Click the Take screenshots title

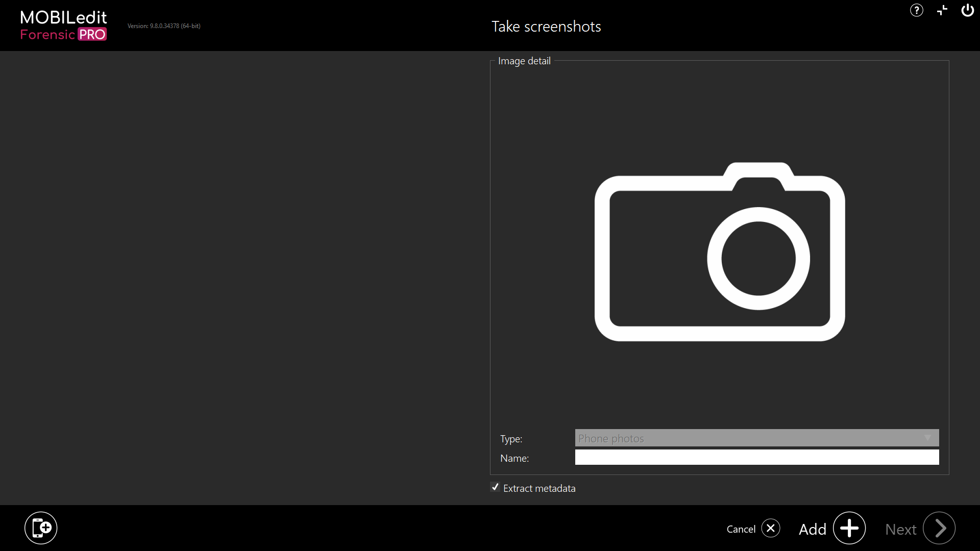546,27
